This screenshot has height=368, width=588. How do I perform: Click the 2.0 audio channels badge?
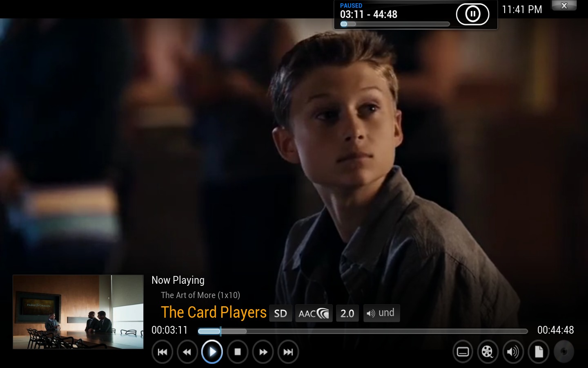pos(347,314)
